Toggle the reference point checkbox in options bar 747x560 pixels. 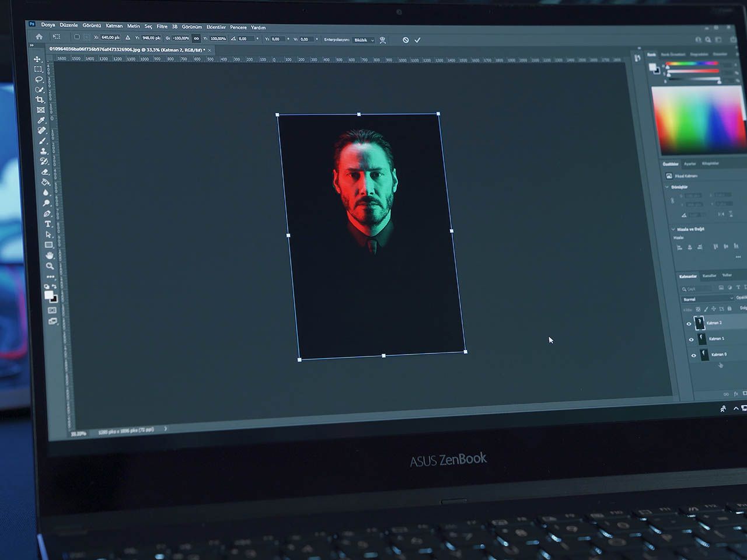click(x=76, y=37)
